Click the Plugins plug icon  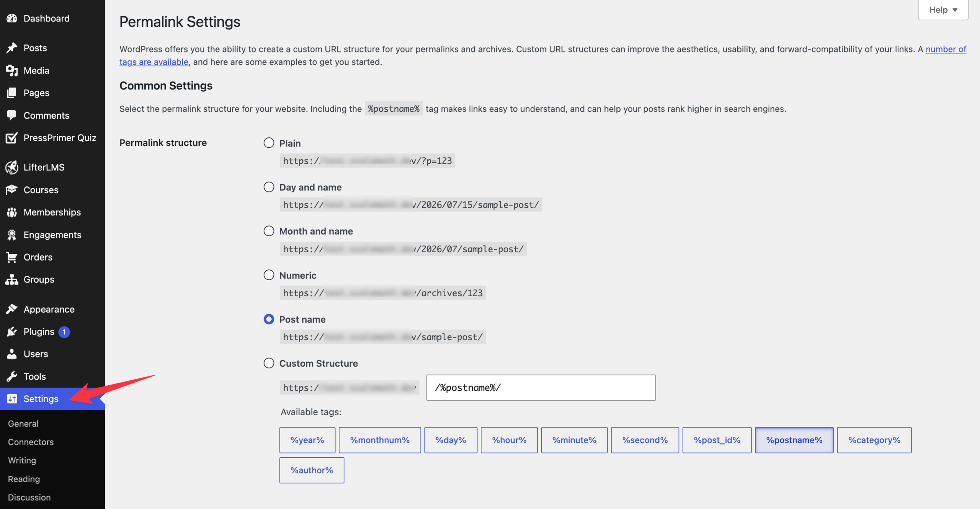pos(12,331)
